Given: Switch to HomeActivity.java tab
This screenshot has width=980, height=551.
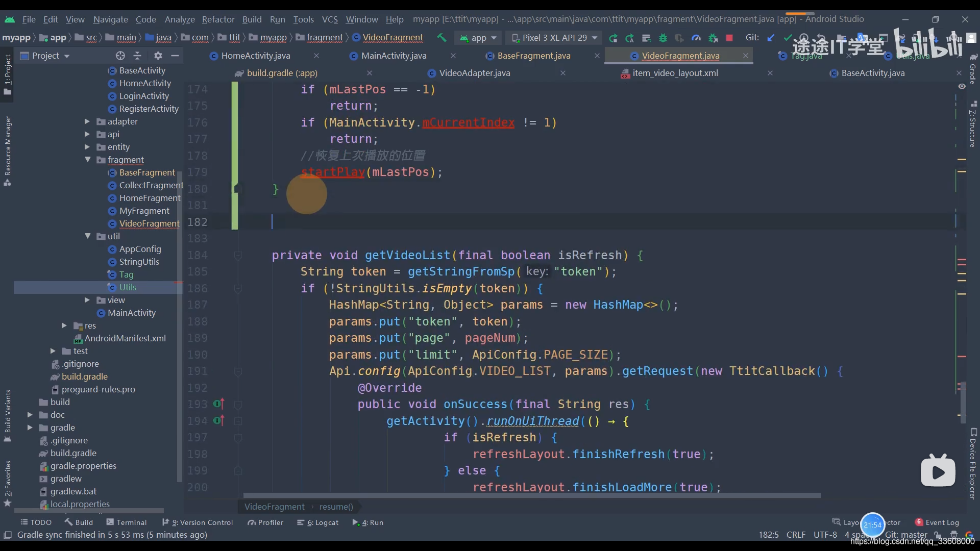Looking at the screenshot, I should click(x=256, y=56).
